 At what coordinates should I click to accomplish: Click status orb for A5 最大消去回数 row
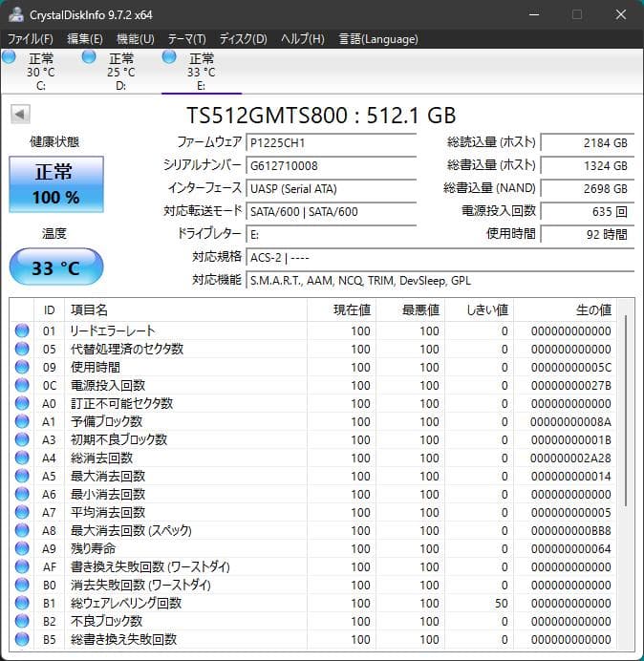(22, 476)
